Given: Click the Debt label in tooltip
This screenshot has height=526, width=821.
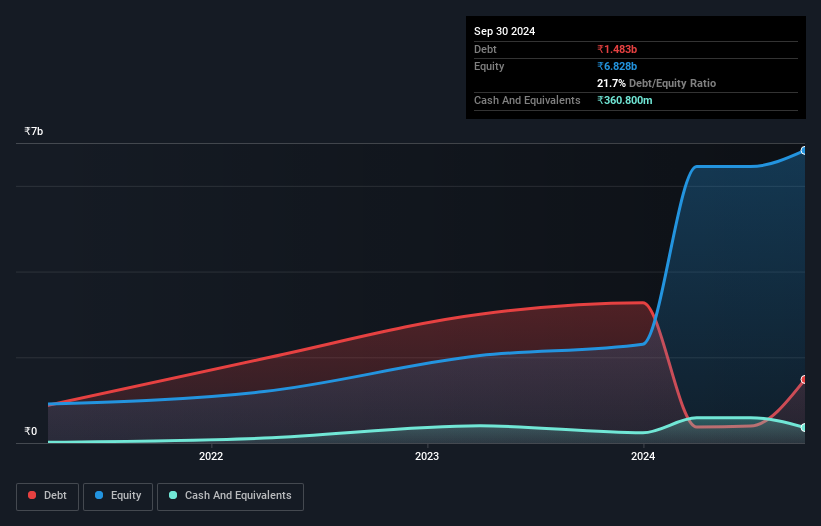Looking at the screenshot, I should point(485,49).
